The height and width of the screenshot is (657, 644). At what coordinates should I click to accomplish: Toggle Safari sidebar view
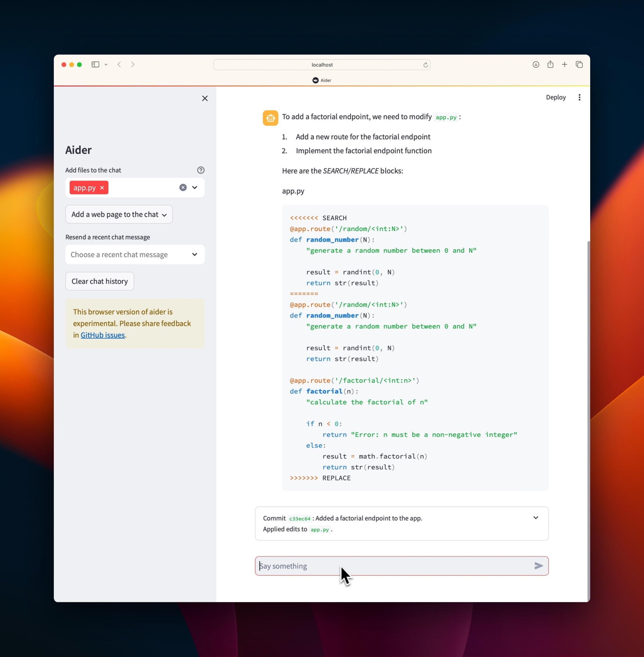click(x=95, y=64)
